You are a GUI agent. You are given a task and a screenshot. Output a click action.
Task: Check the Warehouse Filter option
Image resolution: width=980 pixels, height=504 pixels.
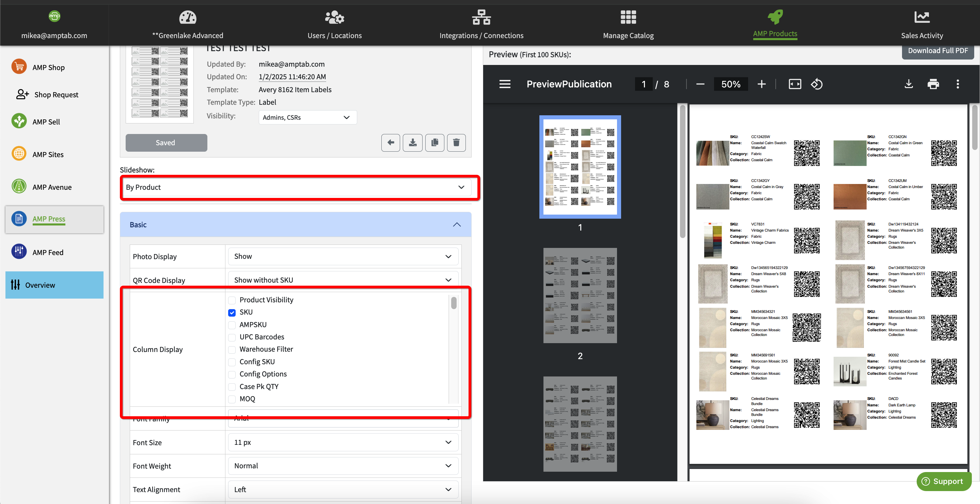tap(232, 349)
